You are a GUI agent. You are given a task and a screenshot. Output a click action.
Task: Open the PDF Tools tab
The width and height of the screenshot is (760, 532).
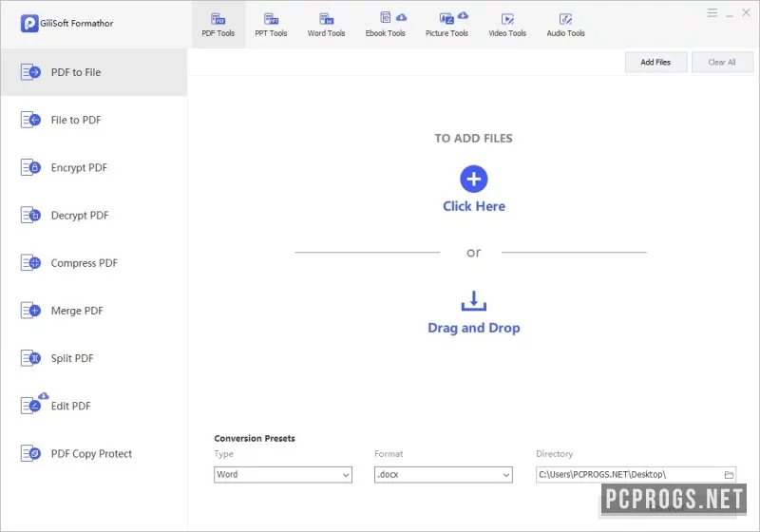(218, 25)
